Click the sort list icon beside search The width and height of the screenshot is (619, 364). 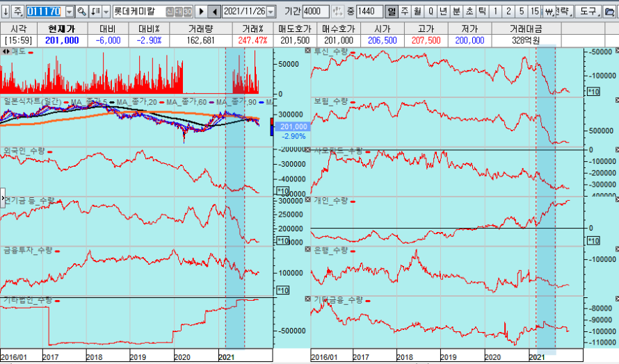(95, 12)
